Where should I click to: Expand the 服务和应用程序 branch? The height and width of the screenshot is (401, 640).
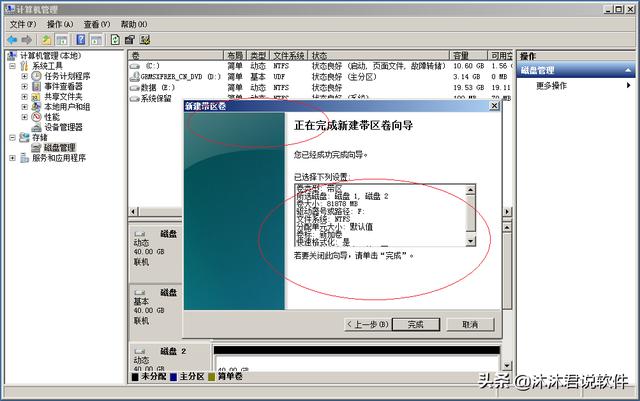coord(12,158)
